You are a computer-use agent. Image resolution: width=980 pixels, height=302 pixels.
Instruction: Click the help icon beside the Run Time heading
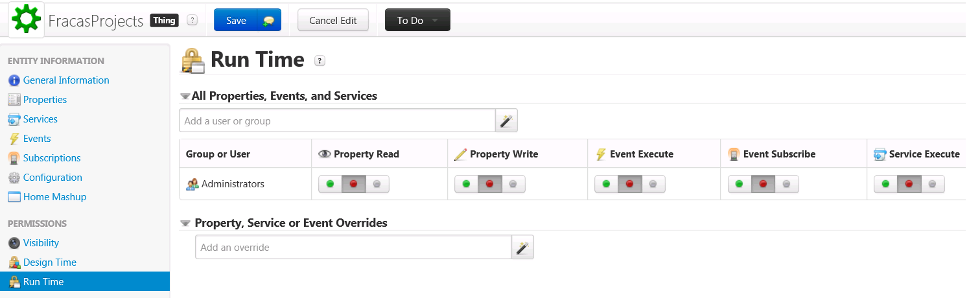[320, 60]
